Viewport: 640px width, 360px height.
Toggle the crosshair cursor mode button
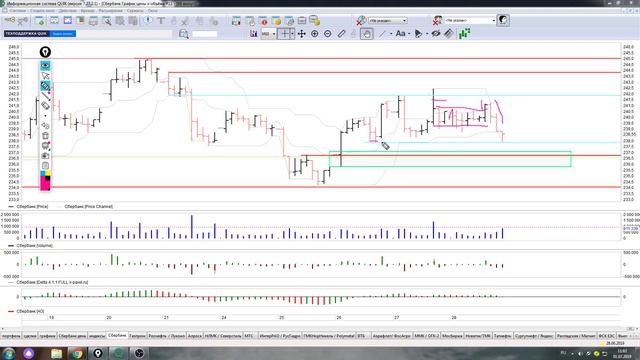coord(286,34)
